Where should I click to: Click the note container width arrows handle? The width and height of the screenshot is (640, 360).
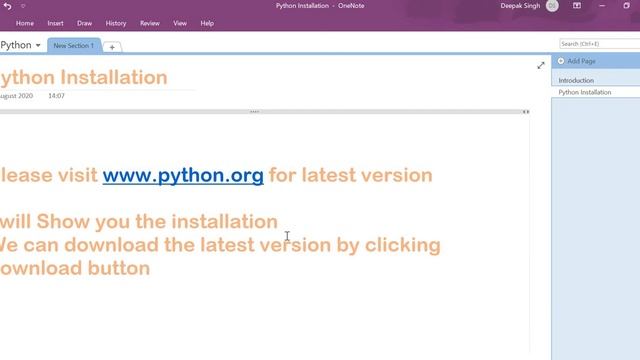(x=526, y=112)
